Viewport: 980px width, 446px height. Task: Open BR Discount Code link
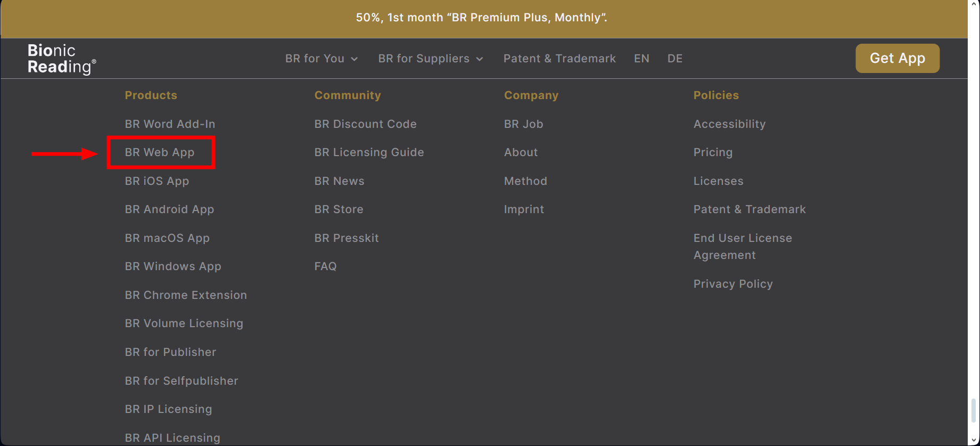coord(365,124)
